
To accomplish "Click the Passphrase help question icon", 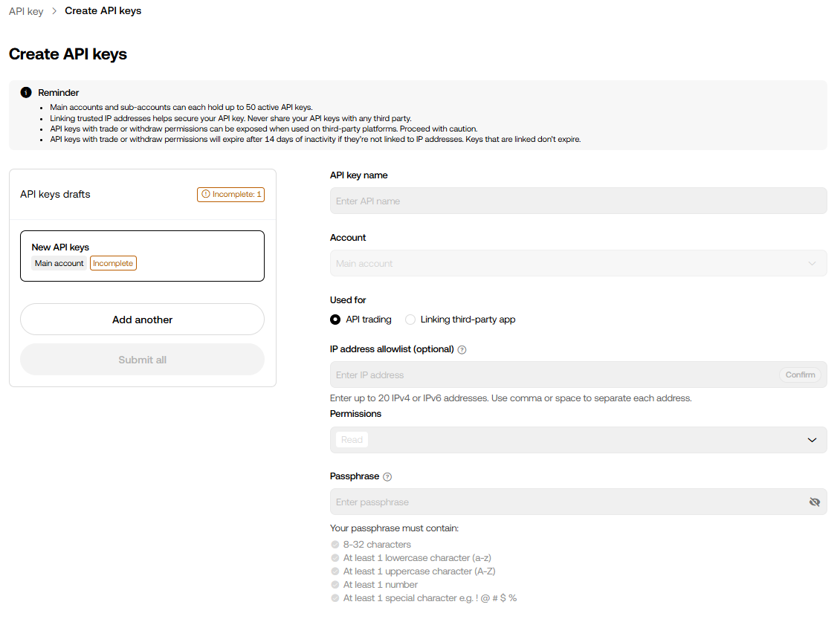I will (x=387, y=477).
